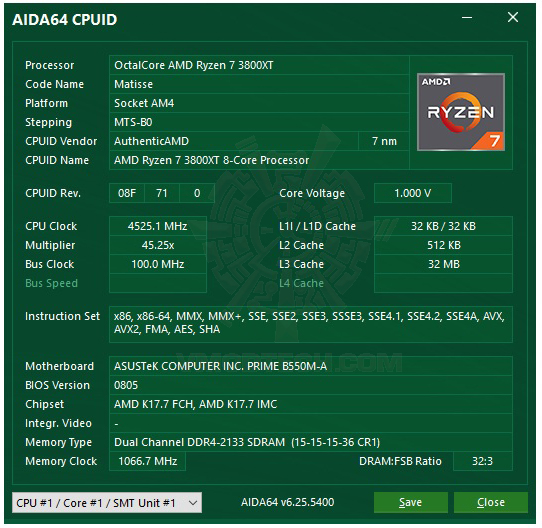The height and width of the screenshot is (528, 542).
Task: Click the L3 Cache 32 MB value
Action: [443, 264]
